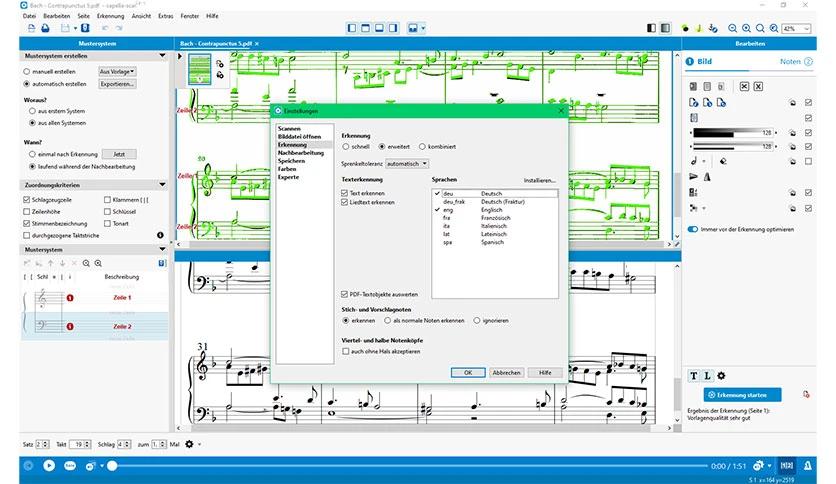Click the print icon in the toolbar
The image size is (836, 484).
[x=45, y=28]
